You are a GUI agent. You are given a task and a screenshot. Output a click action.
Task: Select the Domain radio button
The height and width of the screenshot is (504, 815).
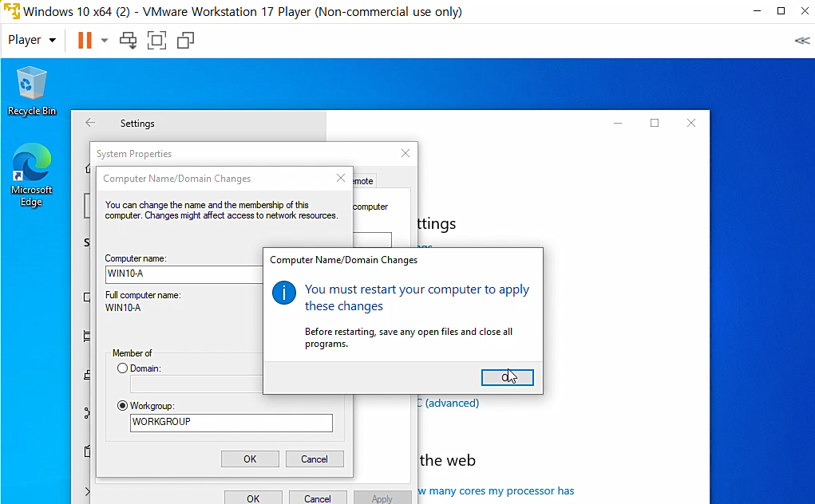tap(122, 368)
